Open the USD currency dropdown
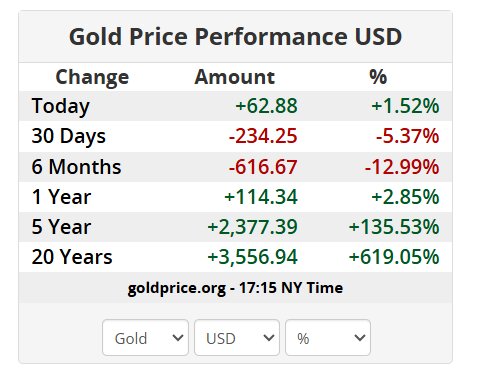The width and height of the screenshot is (478, 371). [237, 338]
